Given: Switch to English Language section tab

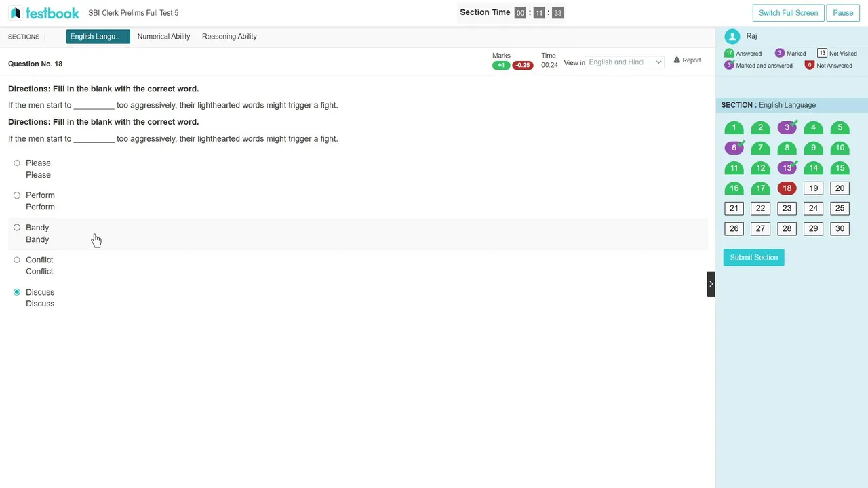Looking at the screenshot, I should (x=98, y=37).
